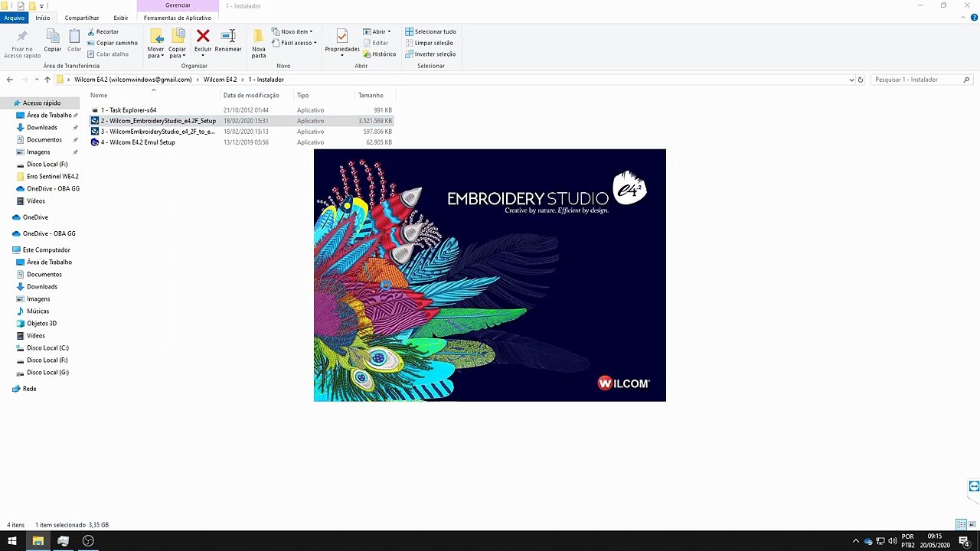980x551 pixels.
Task: Go back with the back arrow
Action: pyautogui.click(x=10, y=80)
